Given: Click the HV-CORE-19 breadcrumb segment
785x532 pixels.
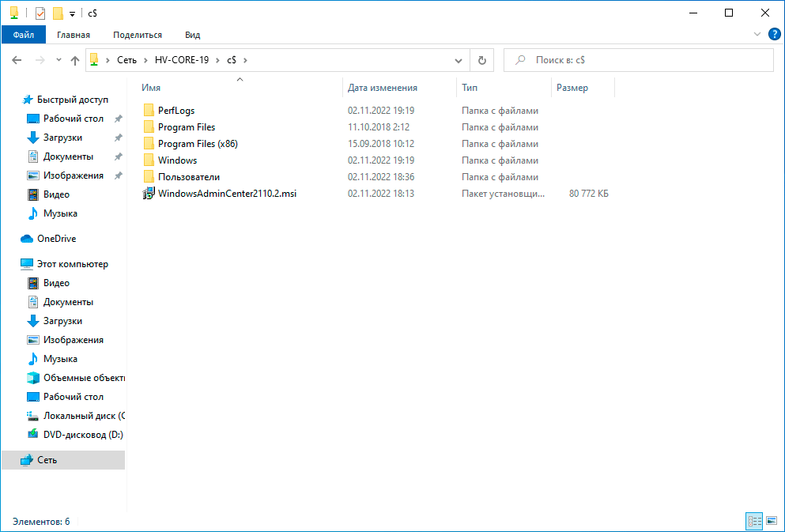Looking at the screenshot, I should (x=182, y=60).
